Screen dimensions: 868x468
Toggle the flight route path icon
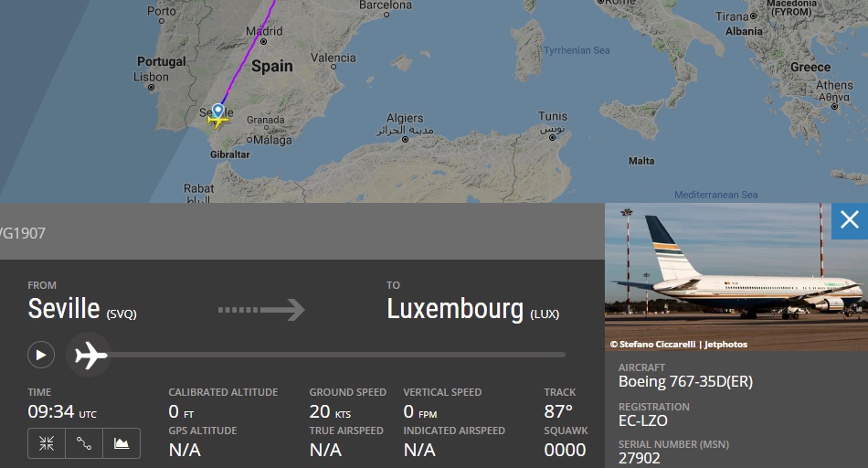(84, 443)
